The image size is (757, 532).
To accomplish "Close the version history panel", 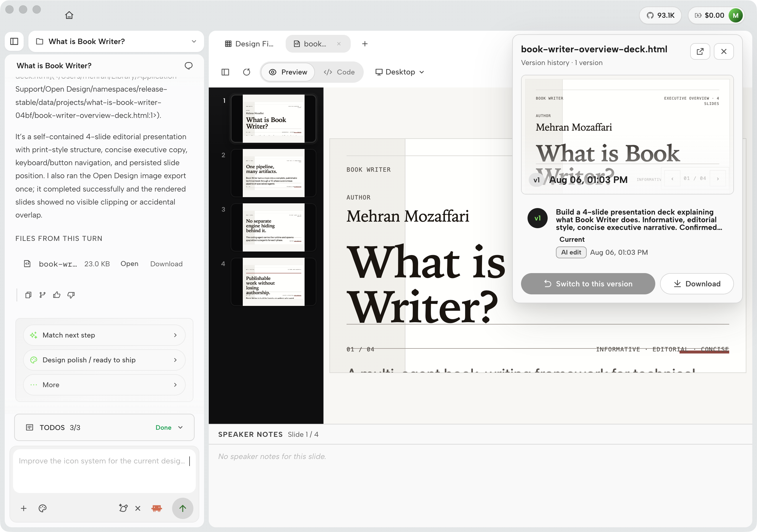I will 724,51.
